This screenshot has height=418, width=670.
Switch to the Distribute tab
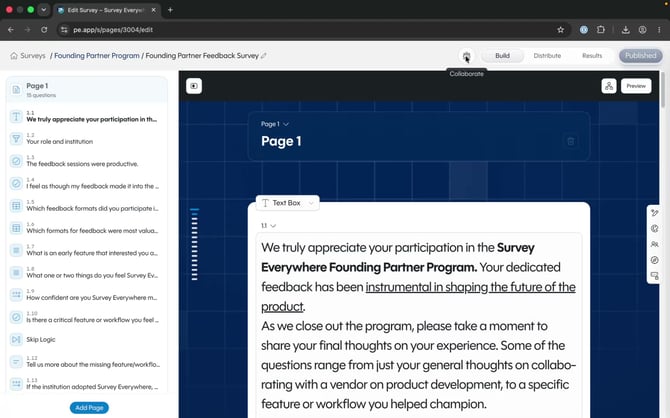pyautogui.click(x=547, y=56)
